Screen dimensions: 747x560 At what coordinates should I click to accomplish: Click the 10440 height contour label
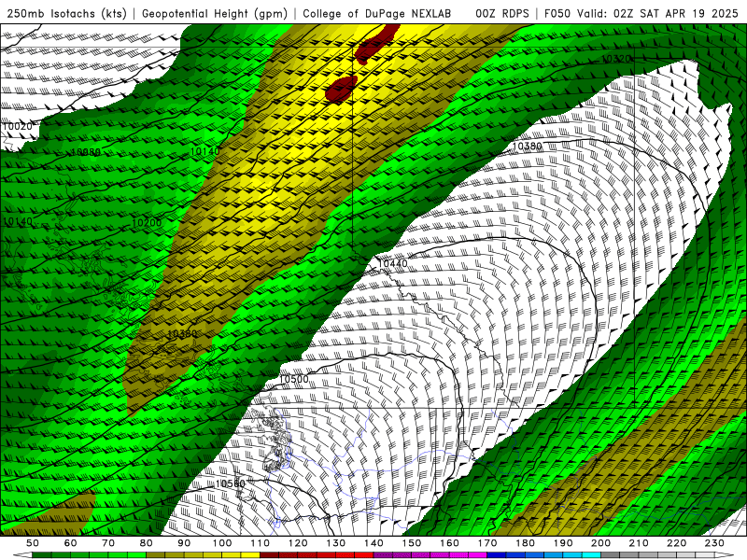392,263
